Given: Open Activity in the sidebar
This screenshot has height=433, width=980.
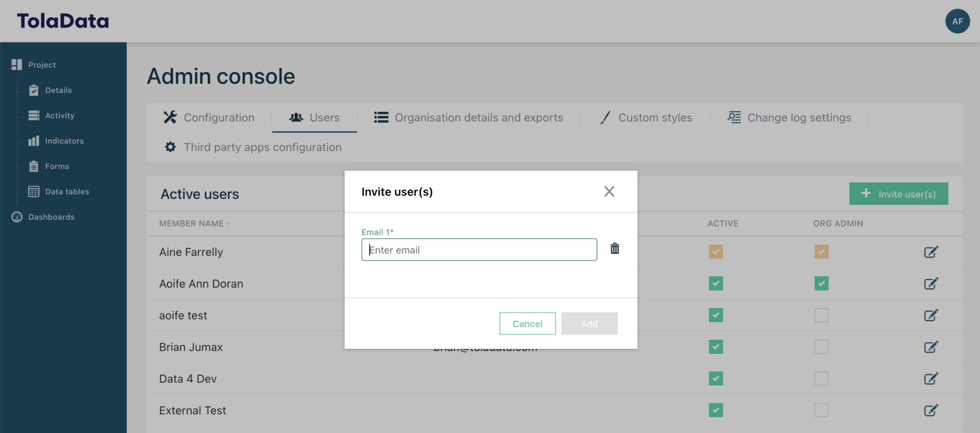Looking at the screenshot, I should pyautogui.click(x=51, y=115).
